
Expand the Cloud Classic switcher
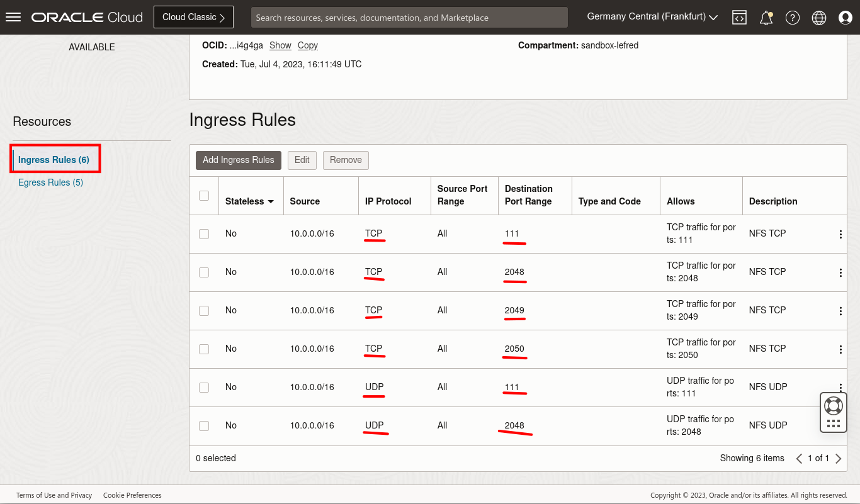pos(193,17)
